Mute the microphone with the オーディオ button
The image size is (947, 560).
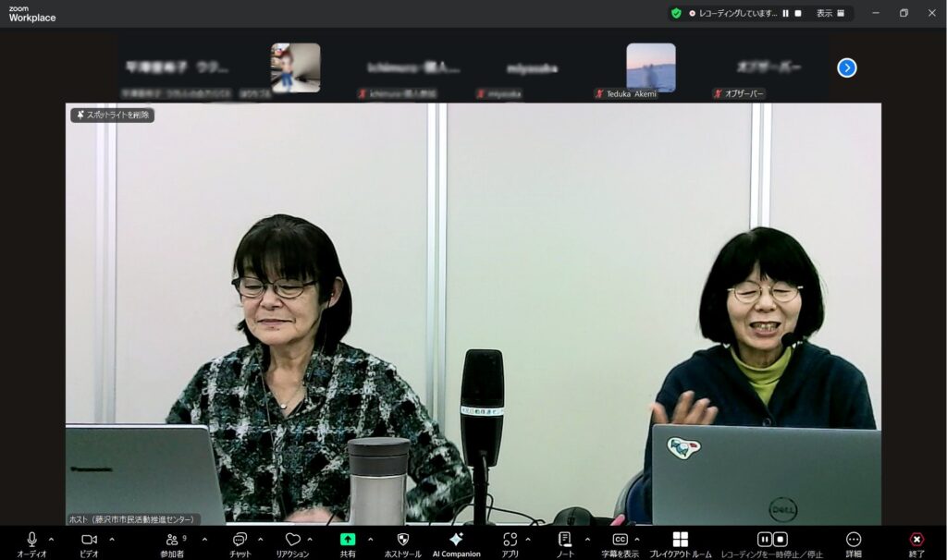click(x=31, y=540)
